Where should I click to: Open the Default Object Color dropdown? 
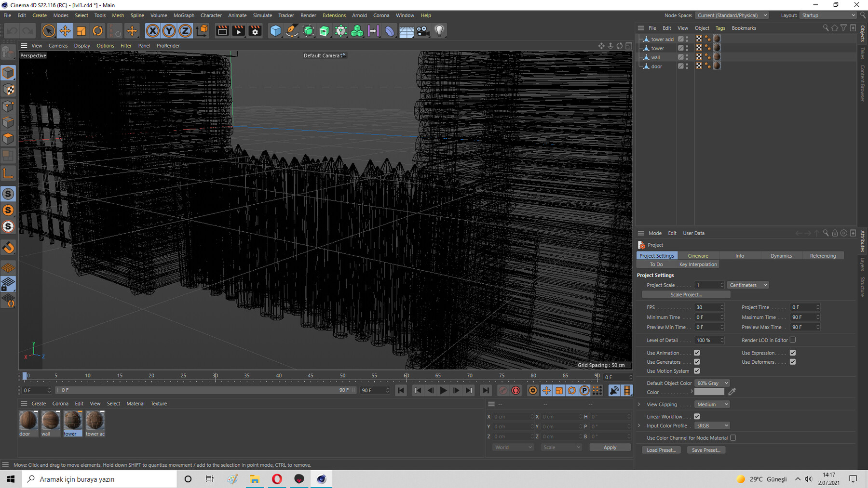click(x=712, y=383)
